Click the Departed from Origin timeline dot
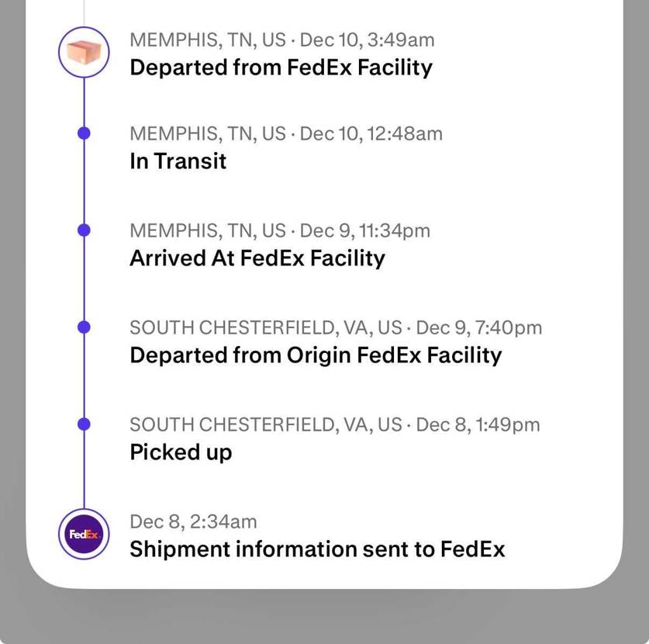 tap(84, 327)
